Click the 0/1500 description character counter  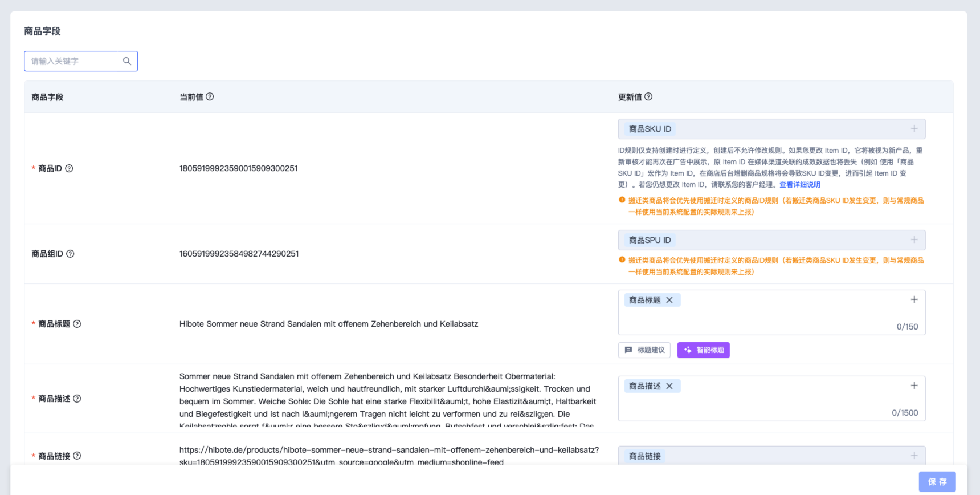coord(905,413)
